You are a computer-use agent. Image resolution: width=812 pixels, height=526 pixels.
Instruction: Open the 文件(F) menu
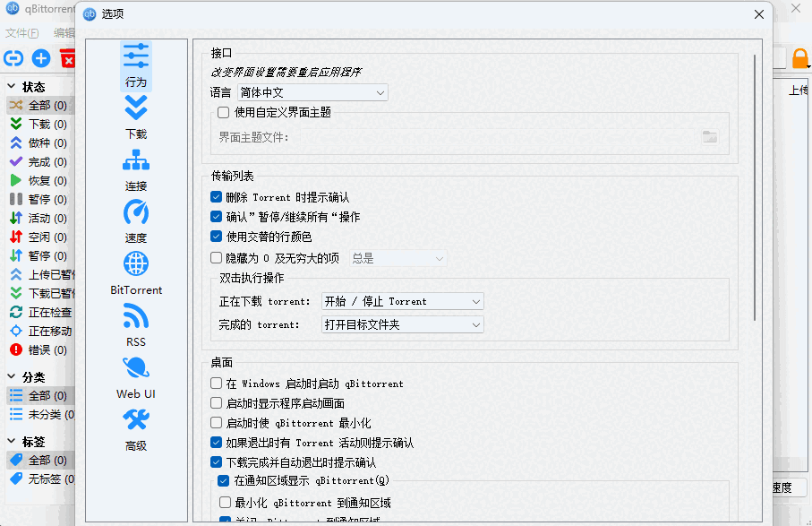(x=21, y=32)
